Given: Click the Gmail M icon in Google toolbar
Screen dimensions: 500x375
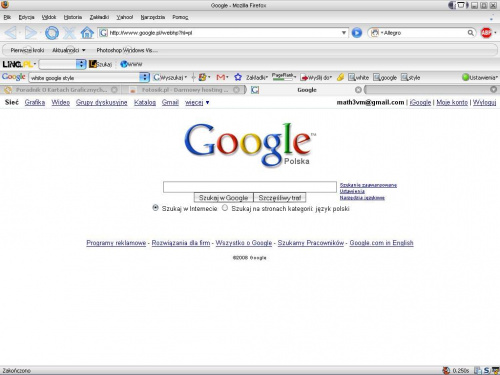Looking at the screenshot, I should [x=220, y=77].
